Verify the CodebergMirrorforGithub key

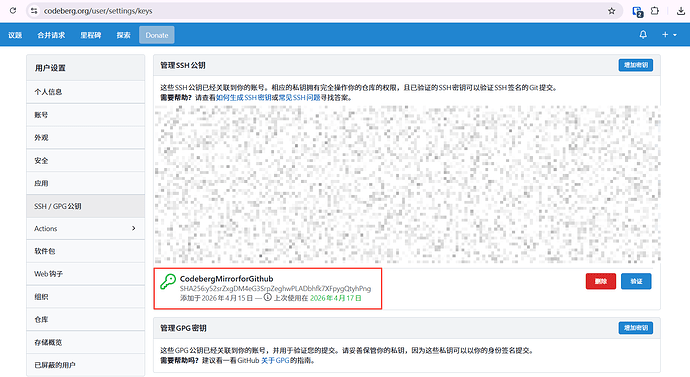[636, 281]
